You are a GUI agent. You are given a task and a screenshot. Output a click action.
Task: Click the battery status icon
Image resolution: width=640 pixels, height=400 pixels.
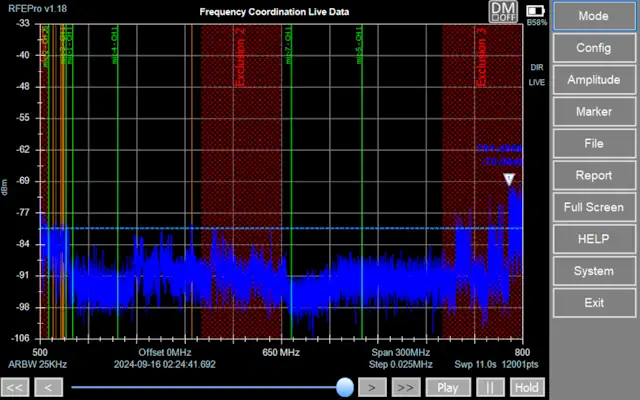tap(537, 9)
